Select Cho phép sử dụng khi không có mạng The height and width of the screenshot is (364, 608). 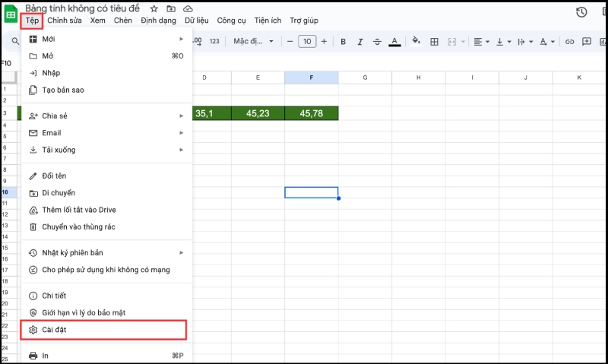point(106,270)
